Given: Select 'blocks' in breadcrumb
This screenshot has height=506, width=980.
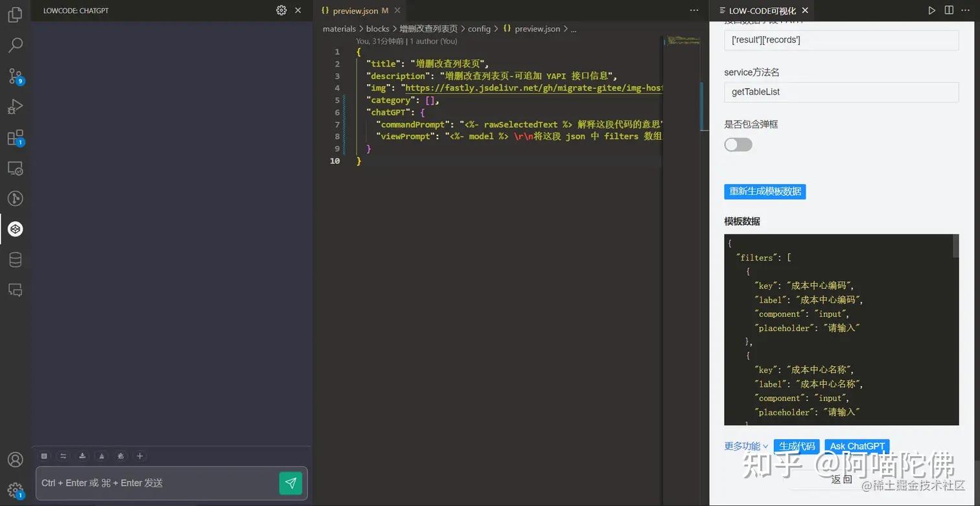Looking at the screenshot, I should click(x=378, y=29).
